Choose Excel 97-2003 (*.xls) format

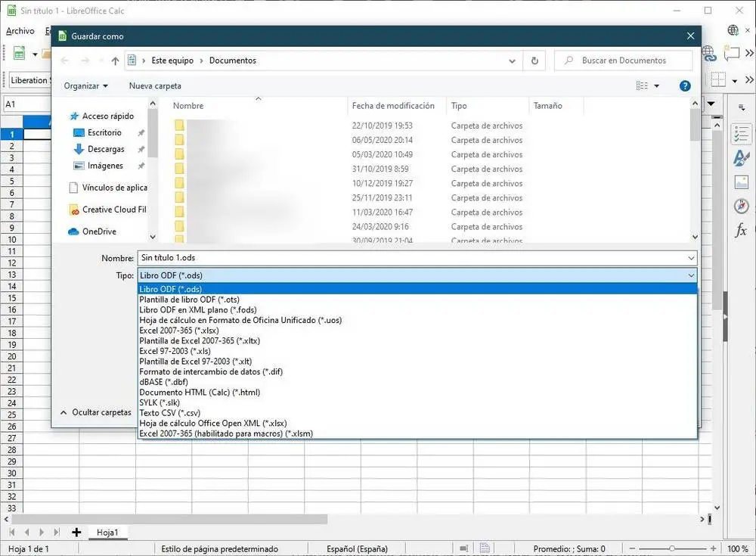coord(417,351)
